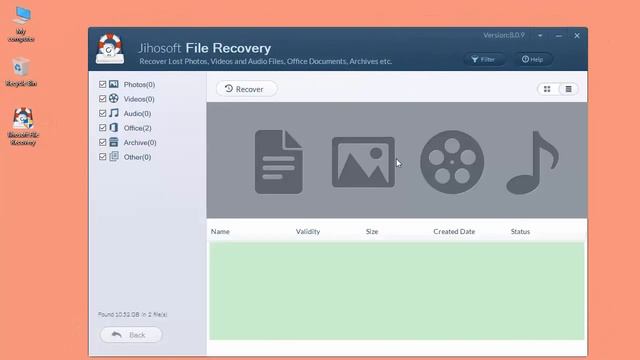Select the Videos film reel icon in sidebar
Image resolution: width=640 pixels, height=360 pixels.
(114, 98)
